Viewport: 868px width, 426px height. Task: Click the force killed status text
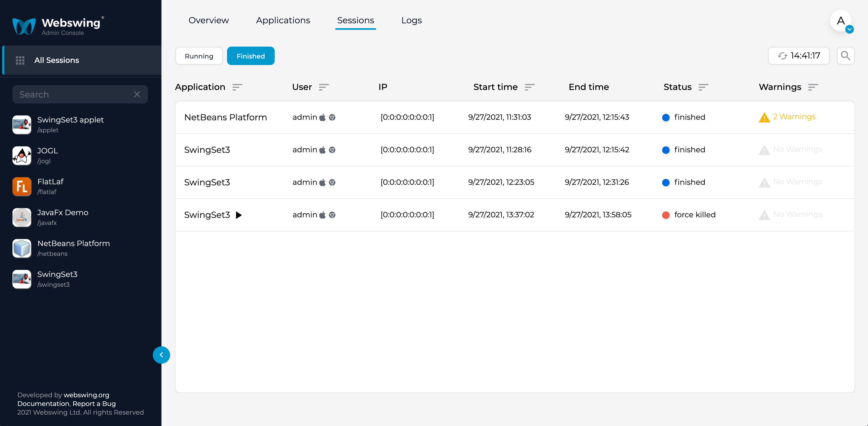click(695, 215)
